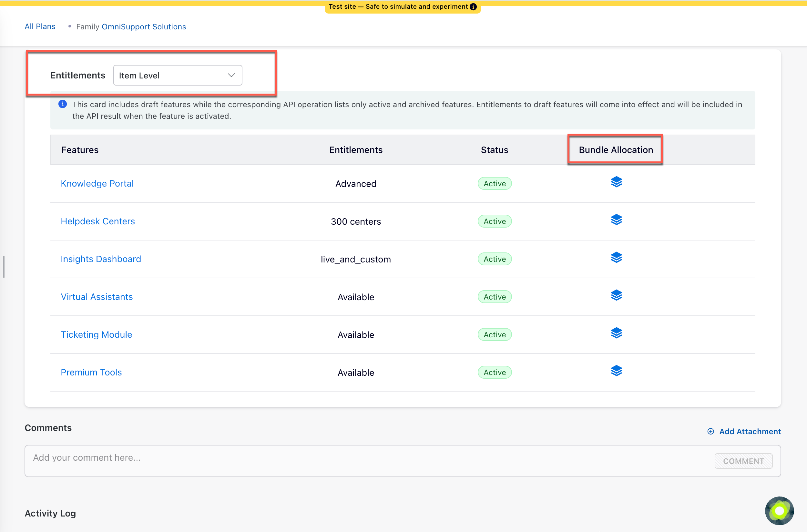This screenshot has width=807, height=532.
Task: Click bundle allocation icon for Ticketing Module
Action: (x=616, y=333)
